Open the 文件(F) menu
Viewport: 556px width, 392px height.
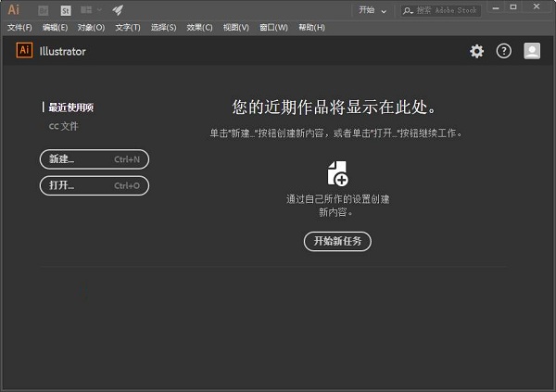(x=19, y=27)
